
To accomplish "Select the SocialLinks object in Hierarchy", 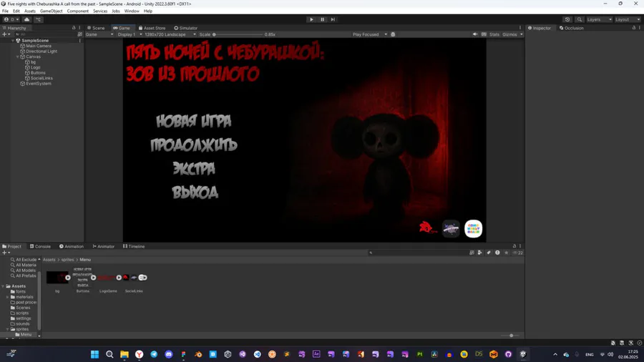I will pyautogui.click(x=42, y=78).
